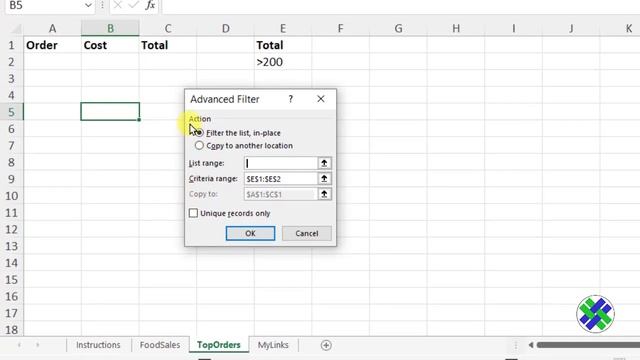Tick the 'Unique records only' checkbox
The width and height of the screenshot is (640, 360).
click(193, 213)
